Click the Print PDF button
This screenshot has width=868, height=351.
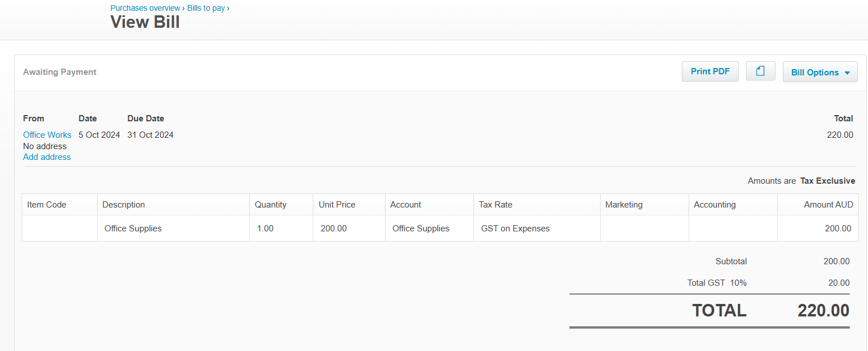pyautogui.click(x=710, y=71)
